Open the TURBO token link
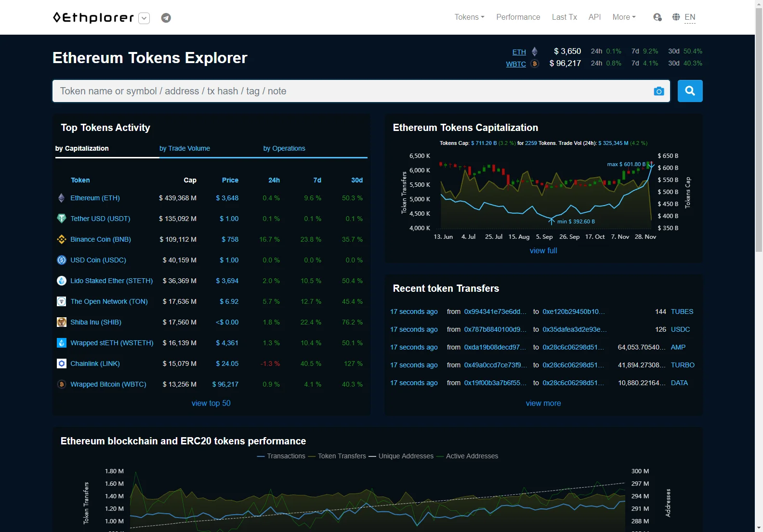Viewport: 763px width, 532px height. click(x=683, y=365)
